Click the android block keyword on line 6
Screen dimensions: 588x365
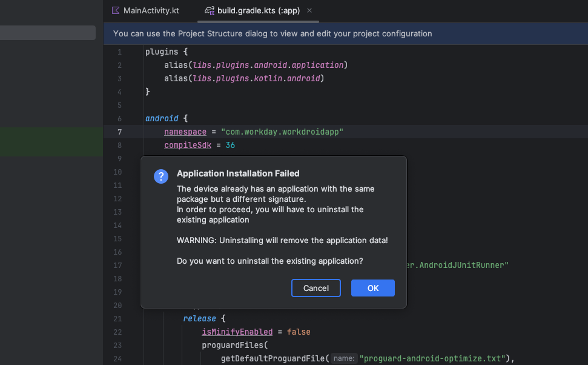pyautogui.click(x=162, y=118)
